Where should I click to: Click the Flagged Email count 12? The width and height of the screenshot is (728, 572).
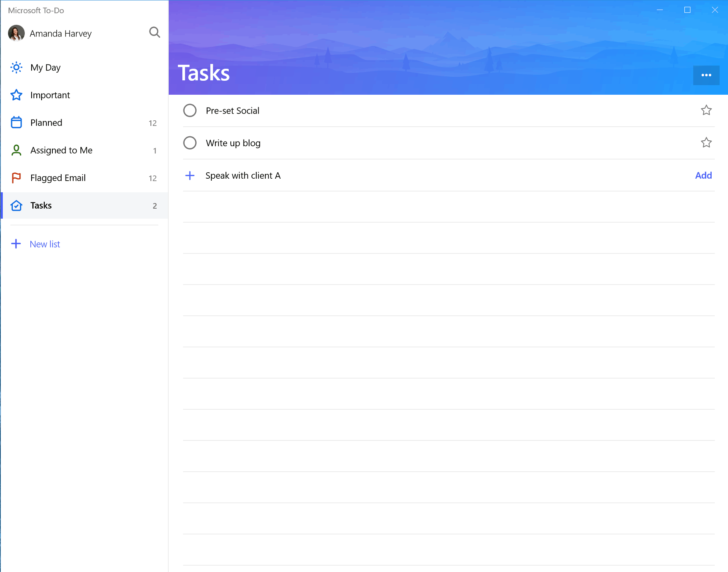153,178
